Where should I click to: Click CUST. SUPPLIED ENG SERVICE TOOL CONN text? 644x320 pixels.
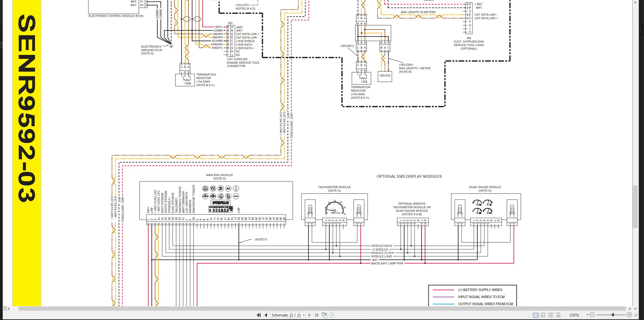tap(469, 43)
